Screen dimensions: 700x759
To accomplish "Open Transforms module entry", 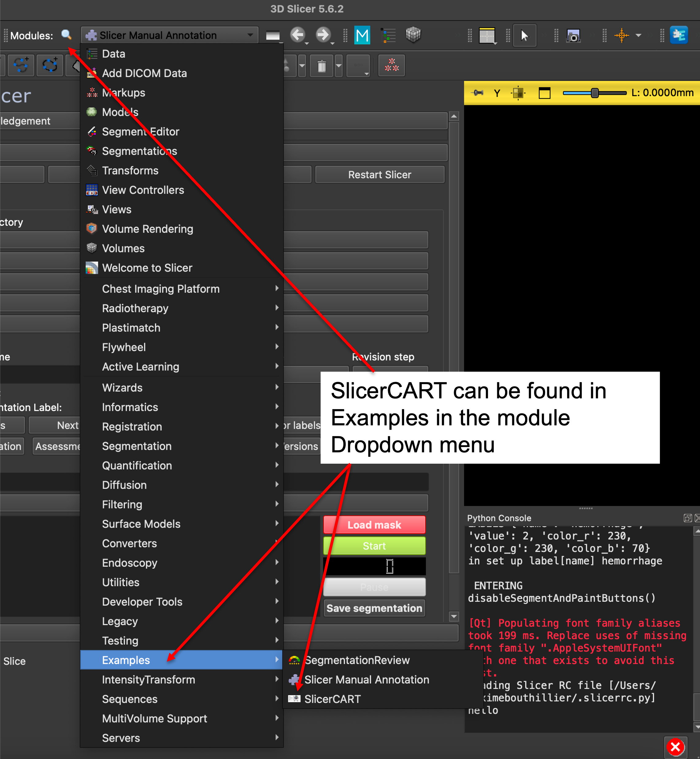I will pyautogui.click(x=182, y=171).
